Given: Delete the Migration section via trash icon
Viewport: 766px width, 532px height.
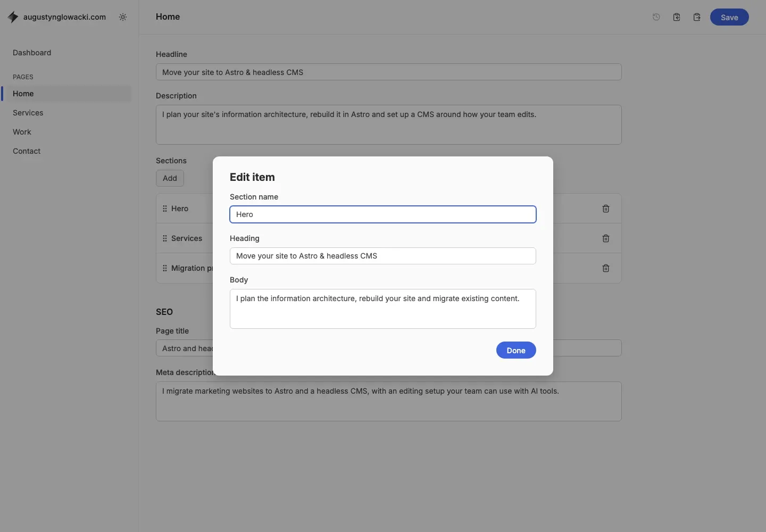Looking at the screenshot, I should (x=606, y=268).
